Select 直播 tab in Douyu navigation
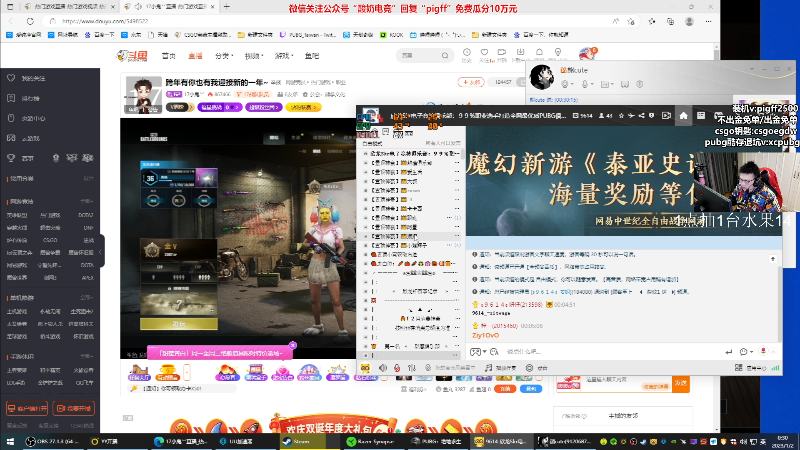Screen dimensions: 800x450 point(195,56)
